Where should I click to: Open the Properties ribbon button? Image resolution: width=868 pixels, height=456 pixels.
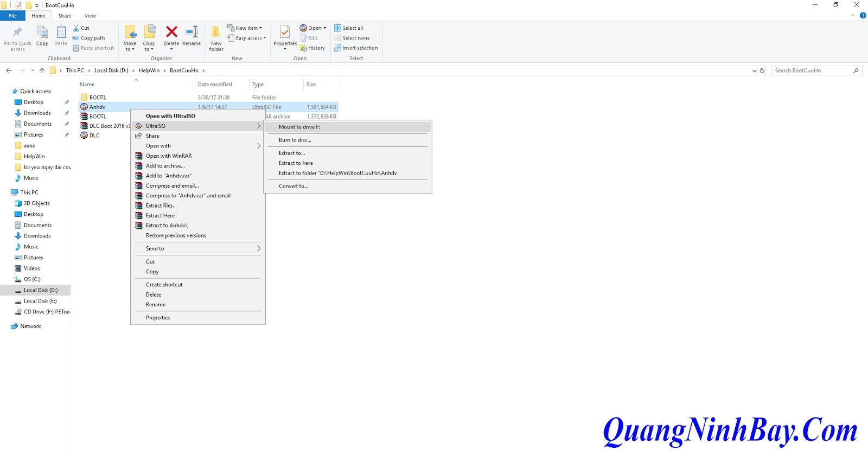click(285, 38)
